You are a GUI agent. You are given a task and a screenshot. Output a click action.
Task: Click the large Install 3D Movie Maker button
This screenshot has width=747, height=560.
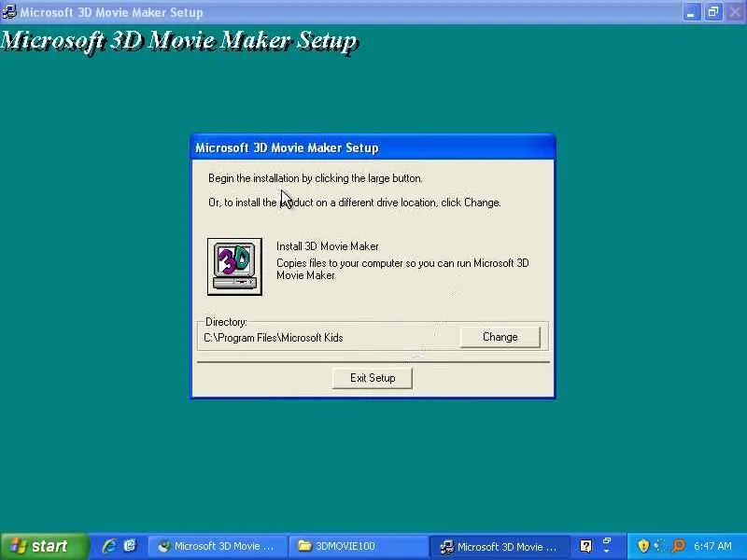234,267
